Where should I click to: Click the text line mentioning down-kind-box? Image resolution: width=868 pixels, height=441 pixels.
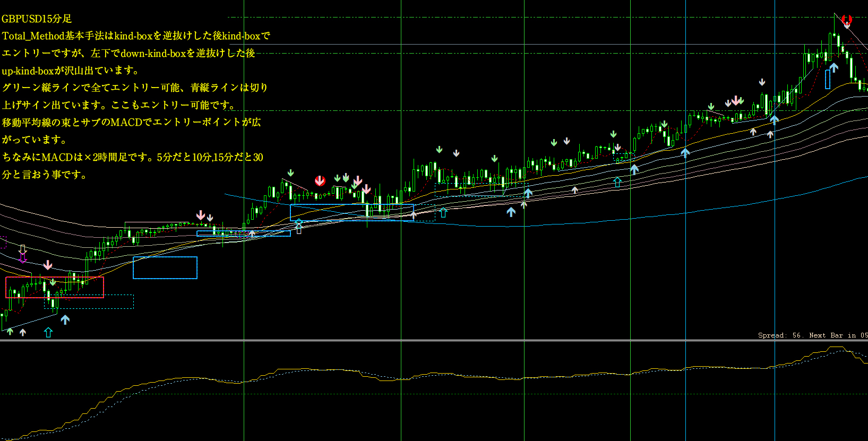coord(128,53)
